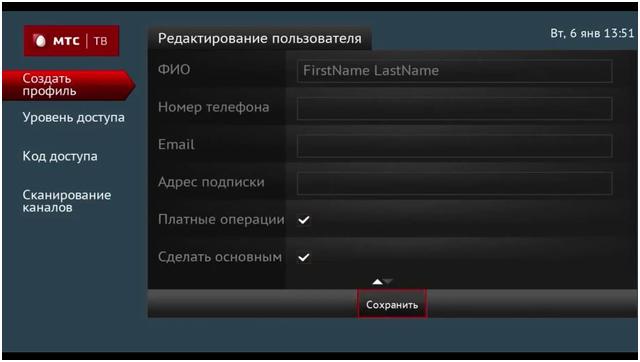Toggle Платные операции checkbox
The width and height of the screenshot is (640, 362).
(304, 220)
